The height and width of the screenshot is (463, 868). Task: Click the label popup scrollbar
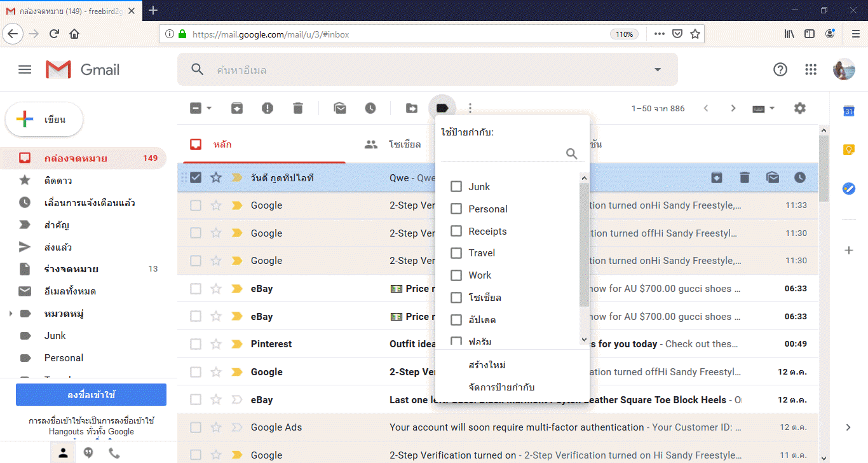pos(585,245)
